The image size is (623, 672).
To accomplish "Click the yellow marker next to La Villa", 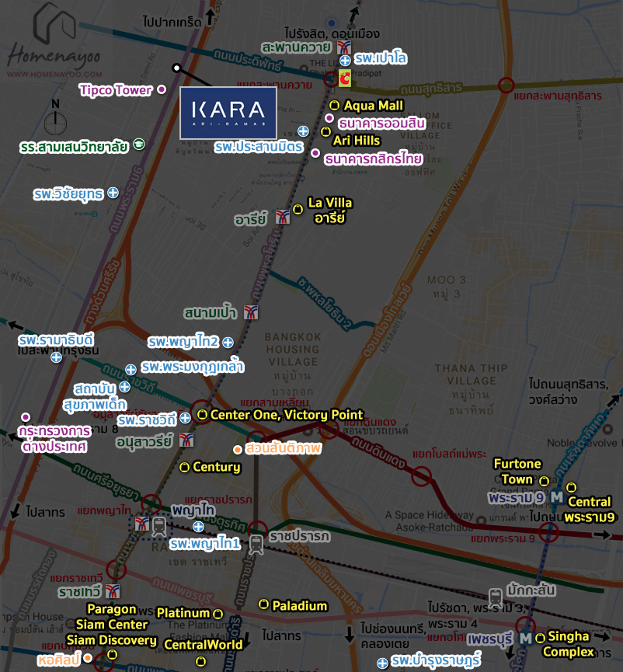I will coord(298,209).
